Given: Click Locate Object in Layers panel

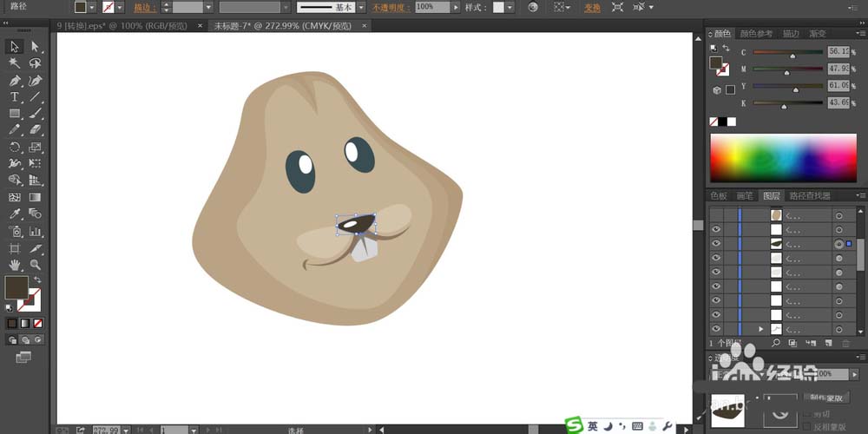Looking at the screenshot, I should pos(776,343).
